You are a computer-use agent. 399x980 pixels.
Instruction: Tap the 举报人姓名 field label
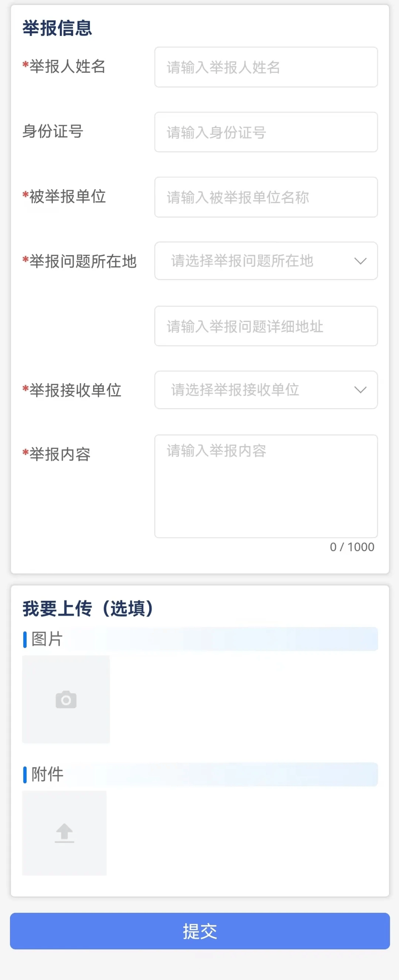click(x=67, y=67)
